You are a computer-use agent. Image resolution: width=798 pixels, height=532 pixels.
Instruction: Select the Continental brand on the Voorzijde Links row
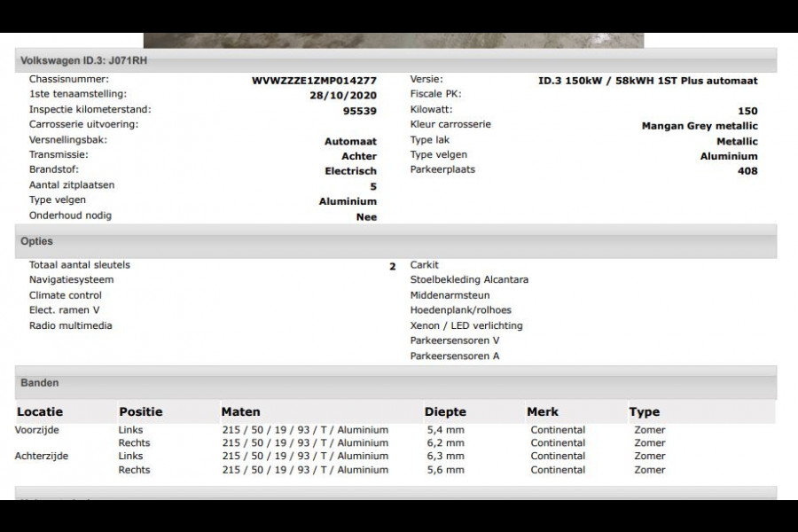click(x=559, y=429)
